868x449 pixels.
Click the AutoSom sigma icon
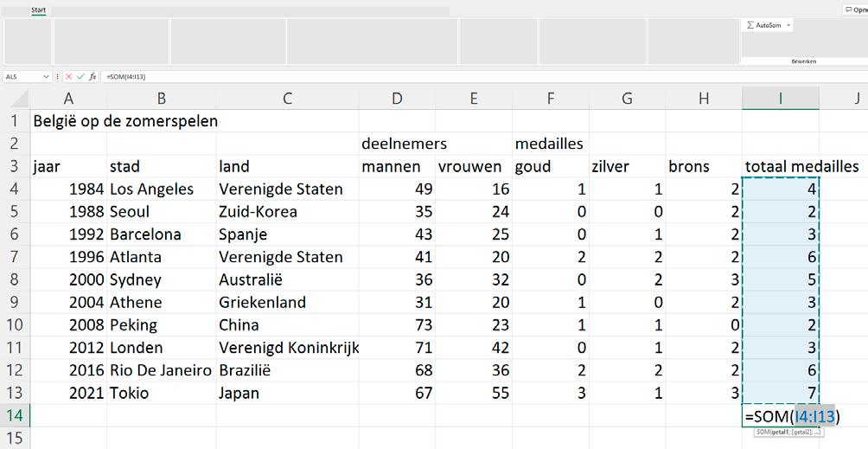[x=750, y=25]
